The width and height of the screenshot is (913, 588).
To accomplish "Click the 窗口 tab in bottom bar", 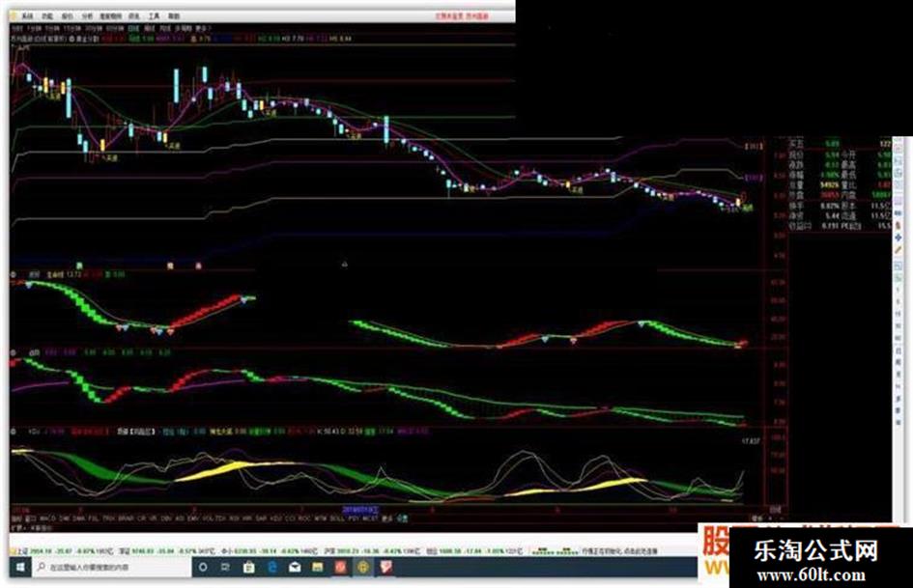I will 31,518.
